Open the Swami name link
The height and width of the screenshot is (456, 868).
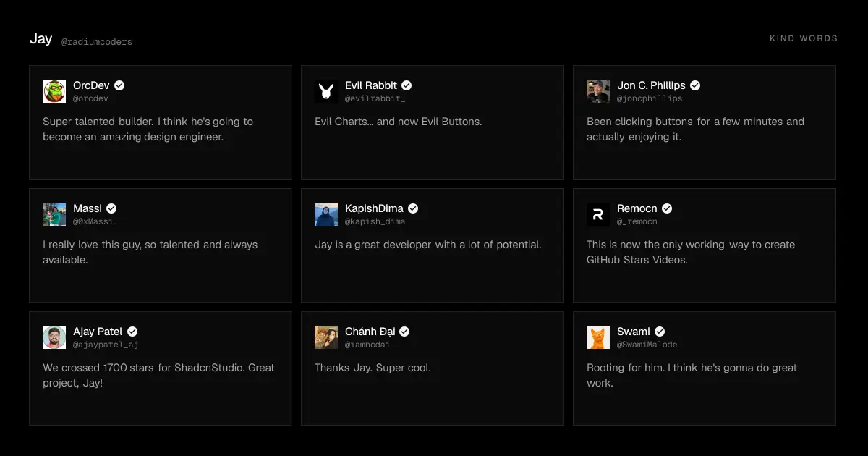[x=634, y=332]
